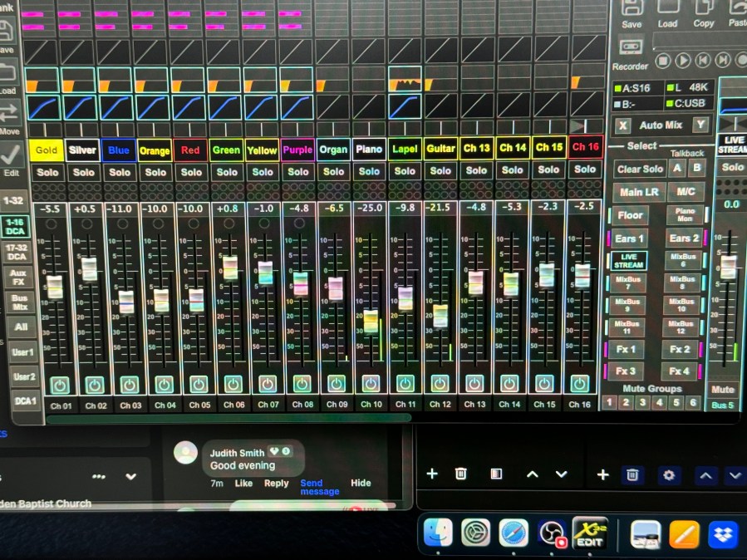Click the Guitar channel fader handle
Image resolution: width=747 pixels, height=560 pixels.
[x=440, y=316]
